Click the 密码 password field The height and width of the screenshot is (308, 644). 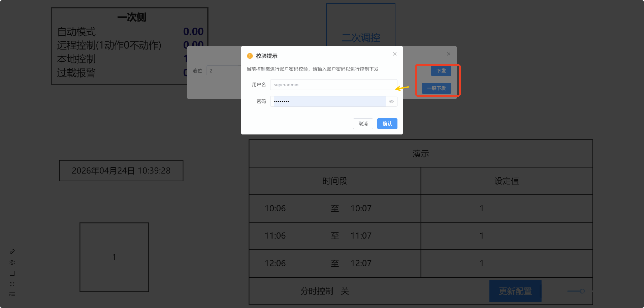(334, 101)
